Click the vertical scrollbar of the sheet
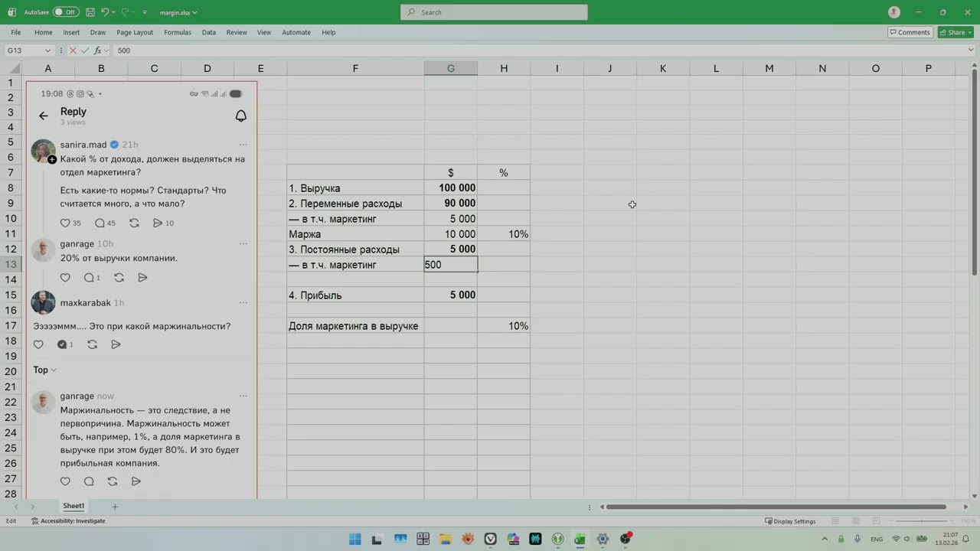This screenshot has height=551, width=980. tap(974, 172)
